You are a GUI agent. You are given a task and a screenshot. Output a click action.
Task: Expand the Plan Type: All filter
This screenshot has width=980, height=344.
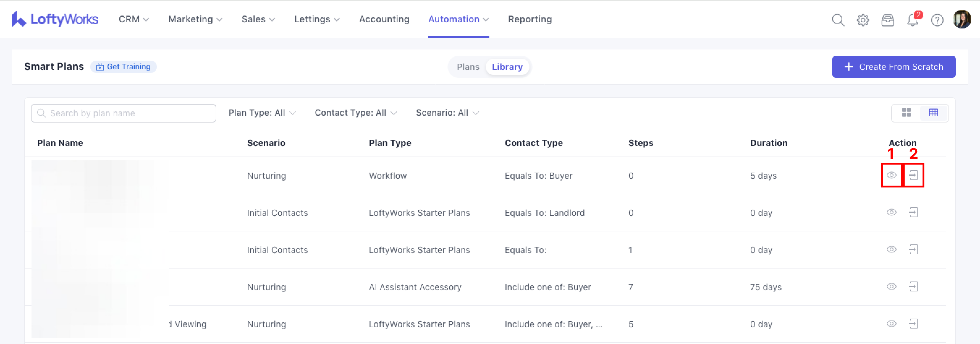262,113
